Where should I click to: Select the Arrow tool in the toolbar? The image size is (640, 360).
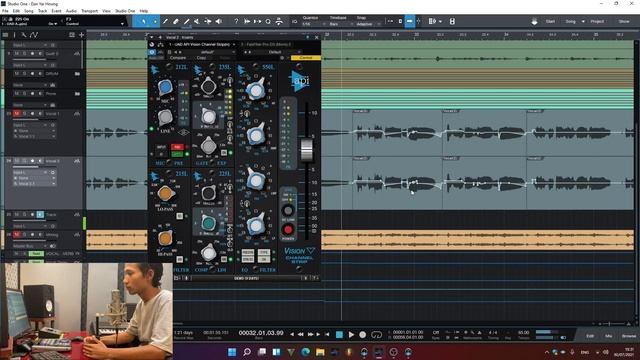click(x=144, y=21)
